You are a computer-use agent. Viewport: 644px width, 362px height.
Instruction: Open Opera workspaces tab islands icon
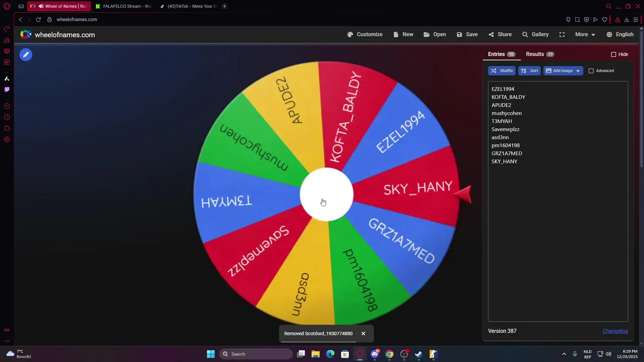click(21, 7)
